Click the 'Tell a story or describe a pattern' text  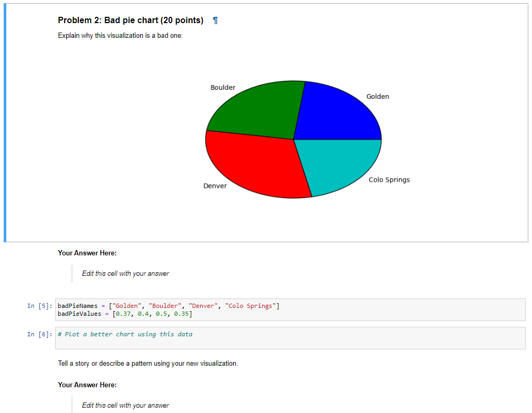pyautogui.click(x=146, y=363)
